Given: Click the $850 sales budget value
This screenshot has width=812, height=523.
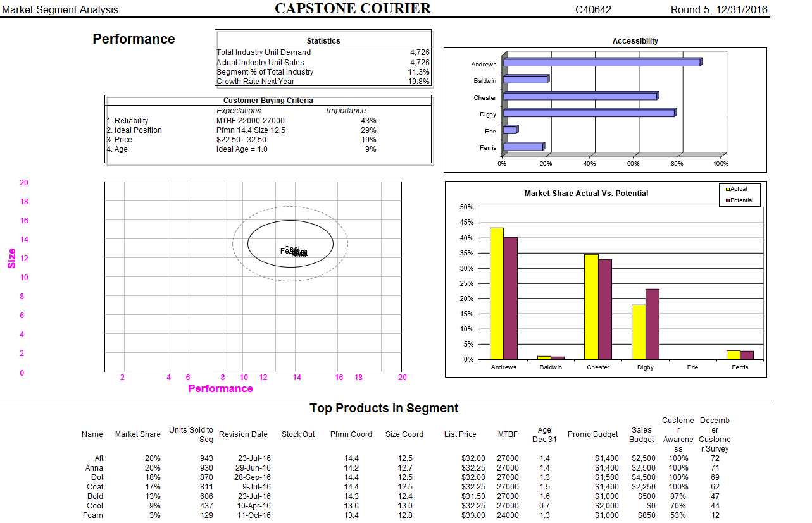Looking at the screenshot, I should point(646,515).
